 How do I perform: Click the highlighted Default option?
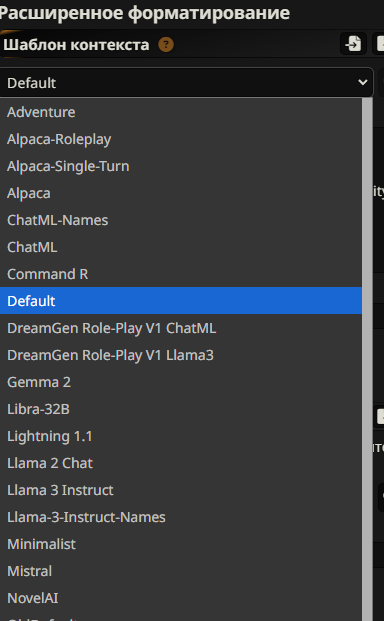click(181, 301)
